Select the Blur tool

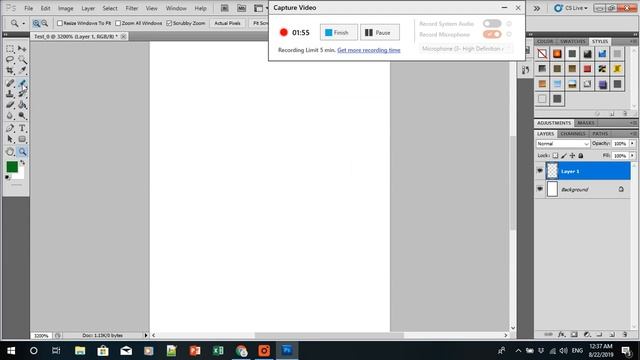click(x=10, y=116)
